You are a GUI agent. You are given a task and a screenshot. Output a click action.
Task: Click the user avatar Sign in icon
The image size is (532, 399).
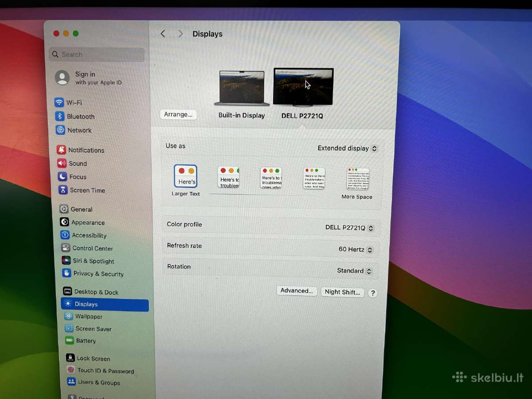pyautogui.click(x=62, y=78)
